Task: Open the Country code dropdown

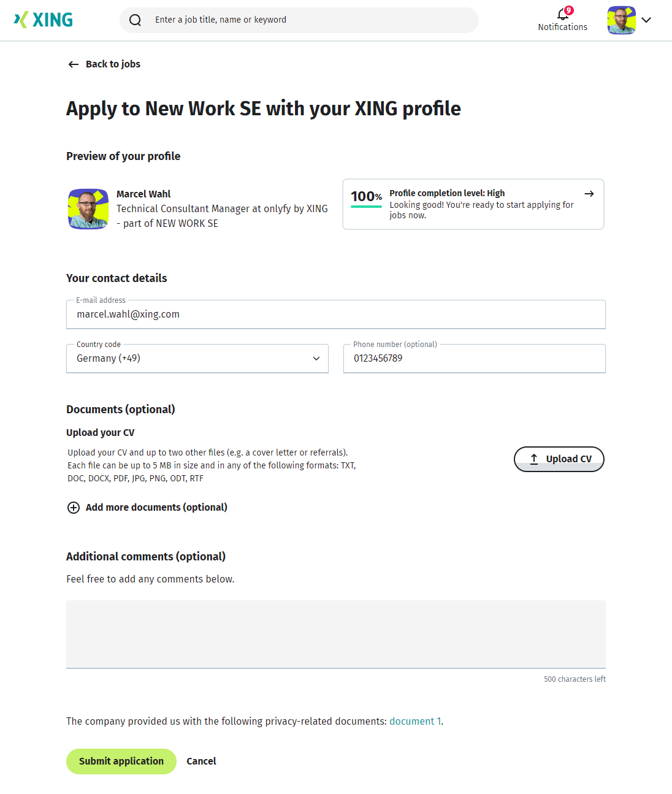Action: tap(197, 358)
